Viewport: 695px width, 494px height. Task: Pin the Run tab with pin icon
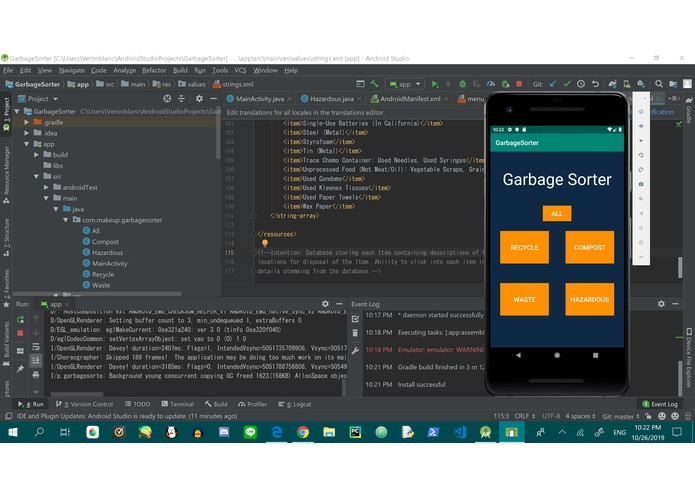coord(20,369)
